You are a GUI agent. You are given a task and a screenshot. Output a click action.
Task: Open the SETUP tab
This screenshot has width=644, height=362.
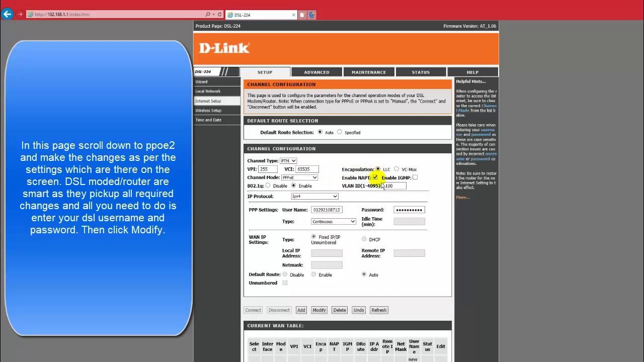[x=265, y=72]
